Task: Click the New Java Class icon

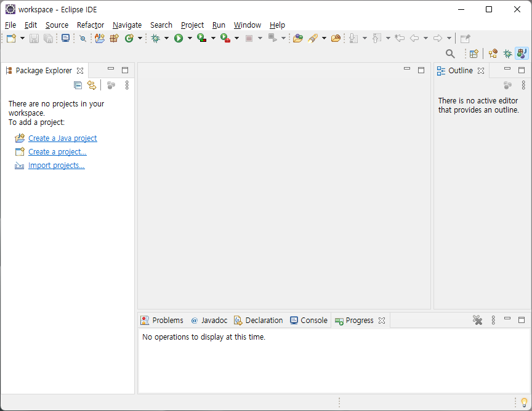Action: [x=129, y=38]
